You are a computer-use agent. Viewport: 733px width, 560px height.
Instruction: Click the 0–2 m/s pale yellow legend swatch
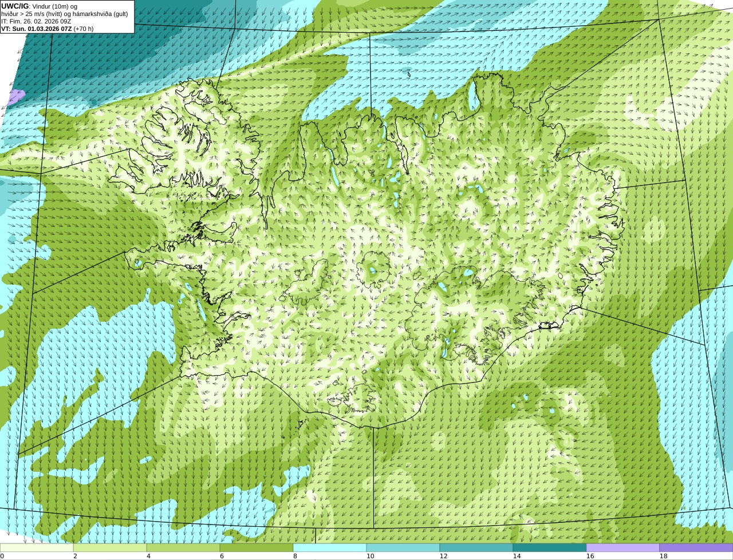click(x=37, y=547)
